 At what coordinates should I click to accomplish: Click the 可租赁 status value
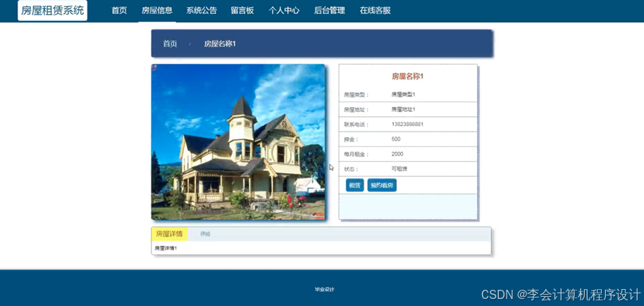click(400, 169)
